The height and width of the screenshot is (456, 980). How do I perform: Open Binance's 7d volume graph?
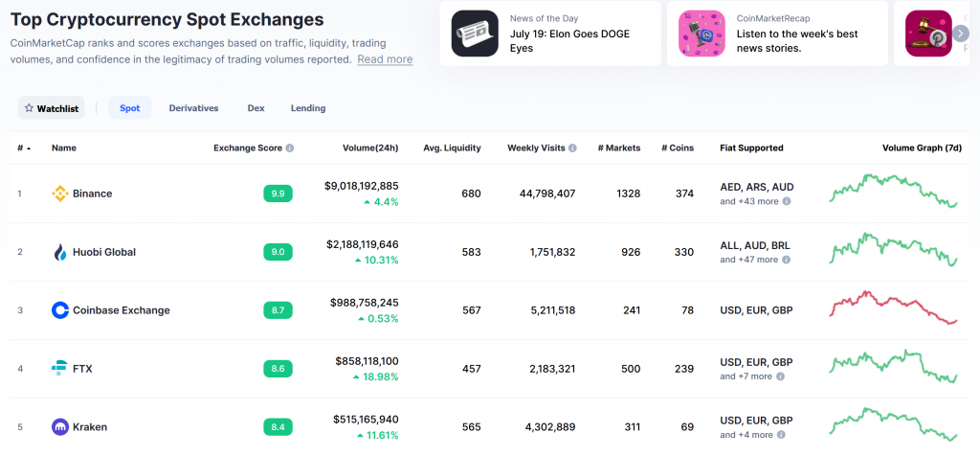pyautogui.click(x=893, y=191)
